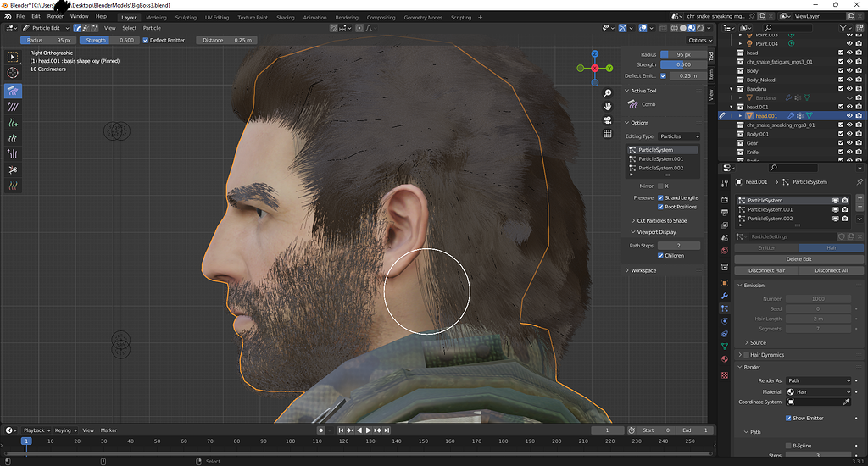Toggle Root Positions preserve checkbox

660,207
